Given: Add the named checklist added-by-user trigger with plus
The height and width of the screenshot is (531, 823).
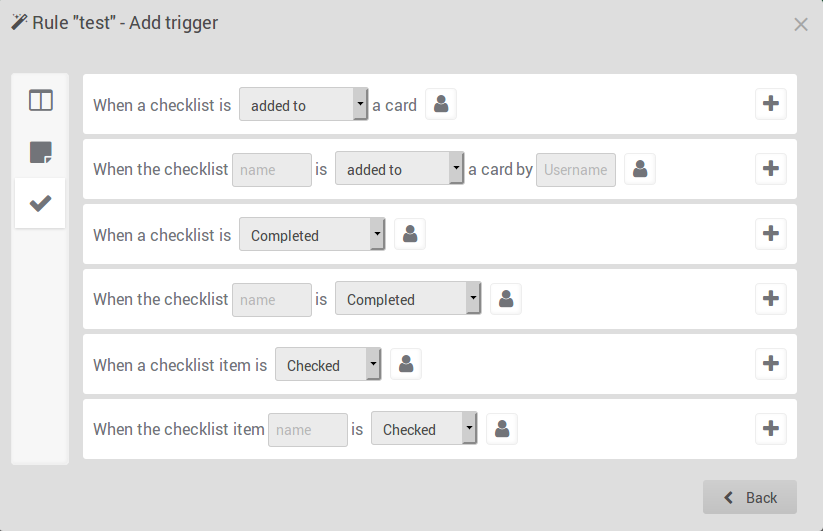Looking at the screenshot, I should click(770, 169).
